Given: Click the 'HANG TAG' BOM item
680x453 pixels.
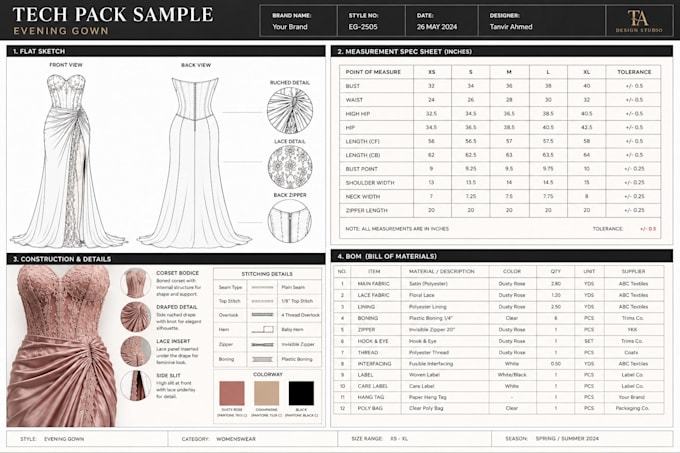Looking at the screenshot, I should pyautogui.click(x=371, y=397).
